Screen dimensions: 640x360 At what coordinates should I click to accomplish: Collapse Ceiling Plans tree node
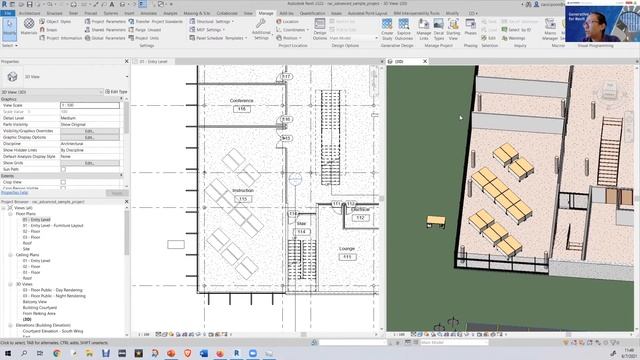click(x=11, y=255)
